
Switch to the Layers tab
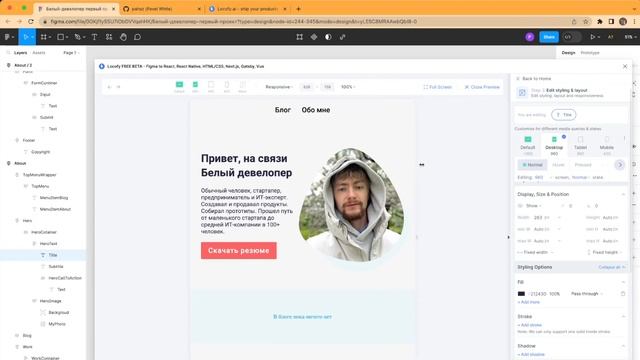[20, 53]
